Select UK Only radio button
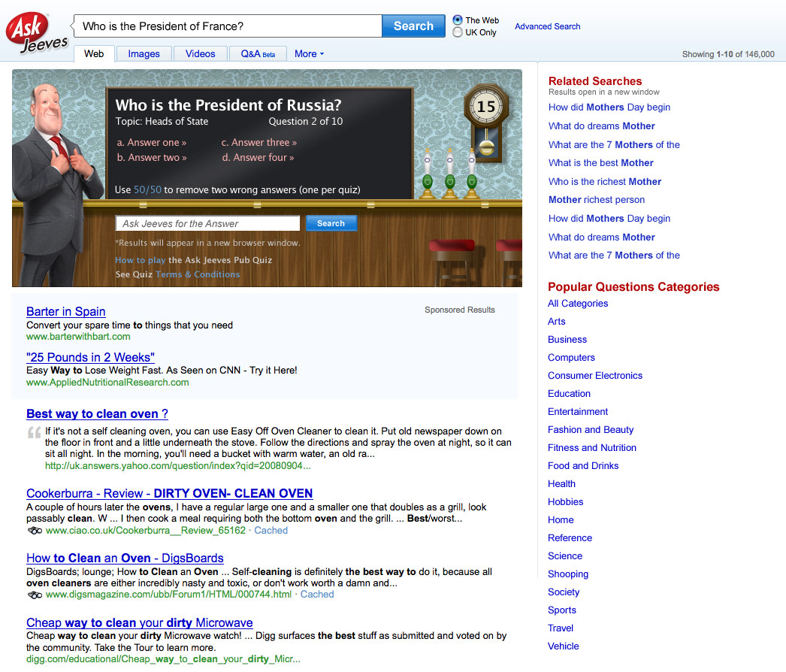786x672 pixels. pyautogui.click(x=457, y=32)
